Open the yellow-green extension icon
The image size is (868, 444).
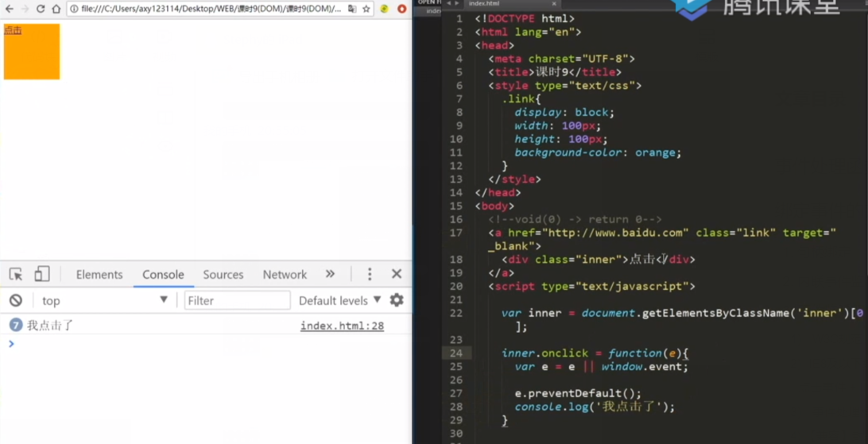click(384, 9)
